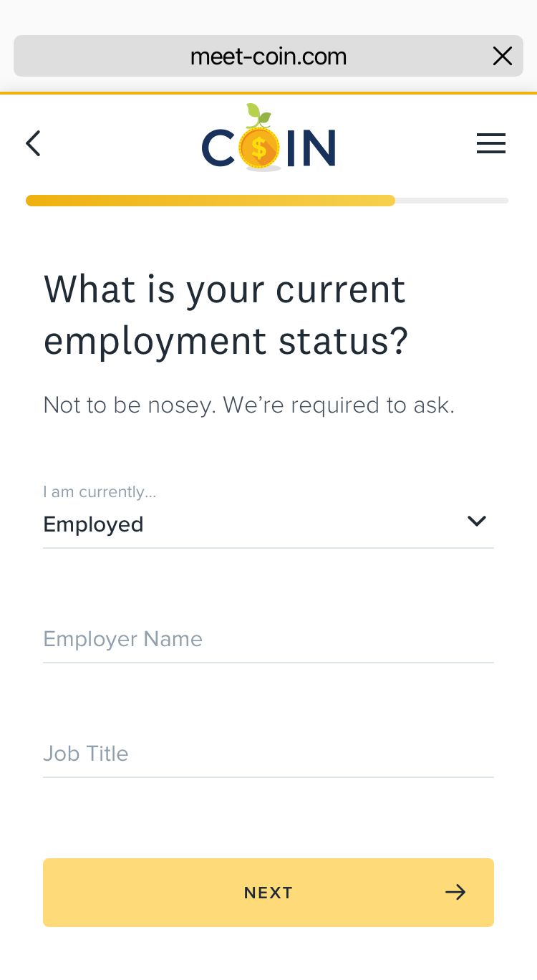The image size is (537, 980).
Task: Click the 'I am currently...' label
Action: pos(100,491)
